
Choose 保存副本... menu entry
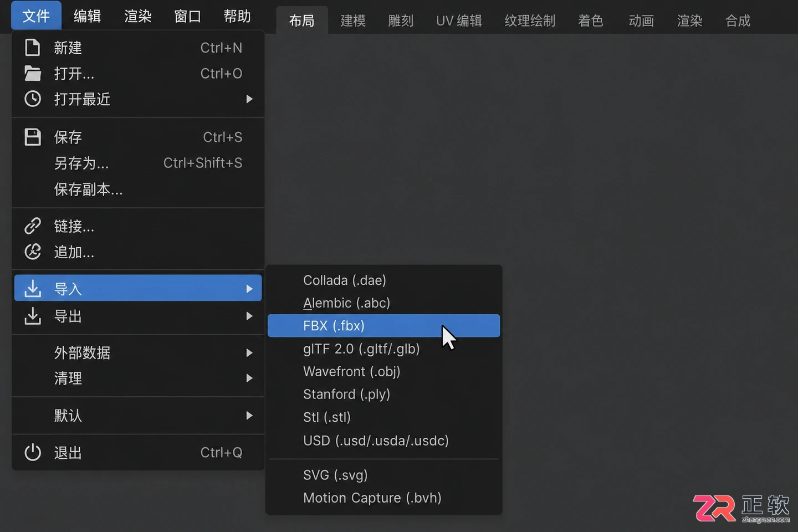tap(138, 189)
